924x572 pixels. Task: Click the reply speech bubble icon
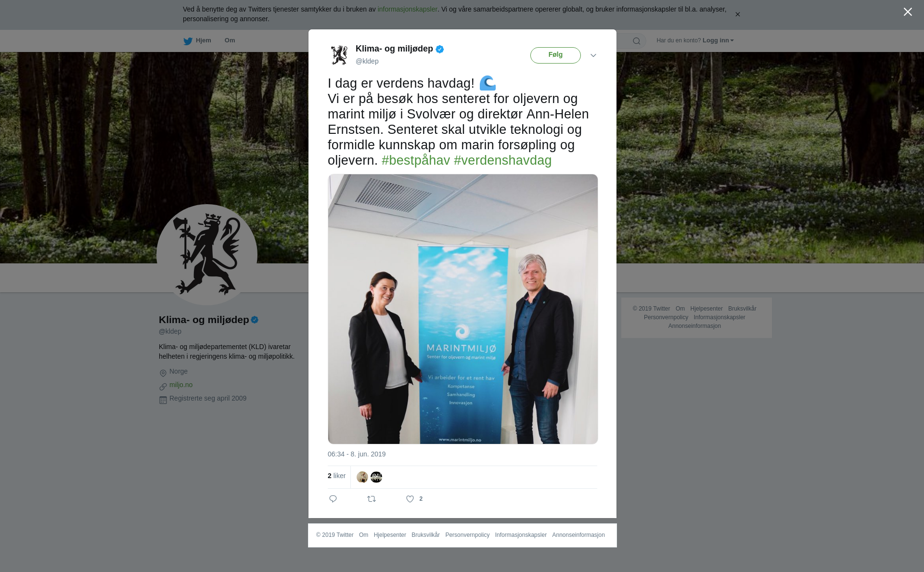(x=333, y=499)
